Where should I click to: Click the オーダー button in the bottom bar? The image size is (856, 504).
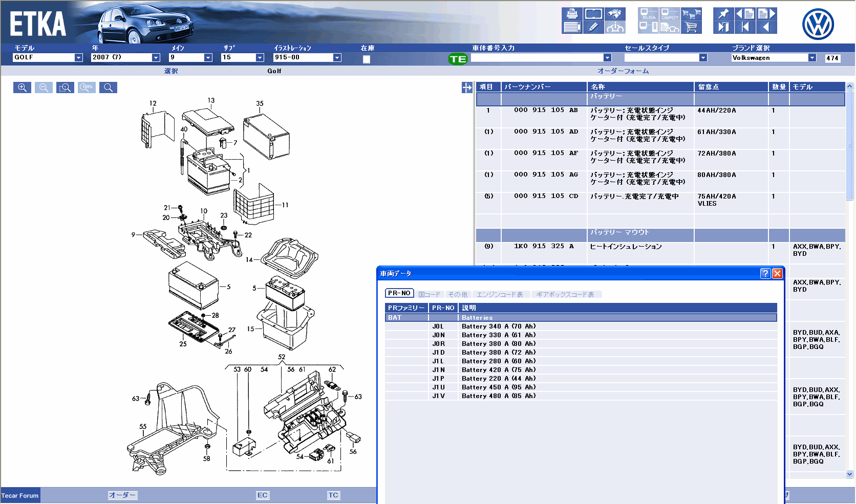click(122, 495)
